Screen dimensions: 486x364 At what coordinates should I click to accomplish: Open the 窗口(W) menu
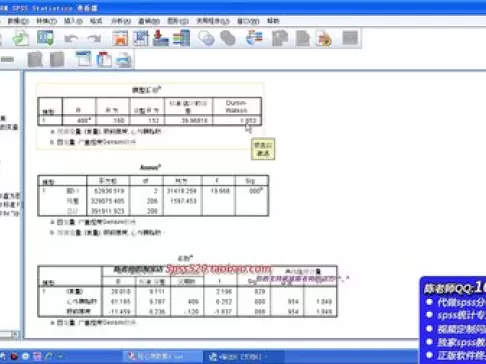coord(248,21)
